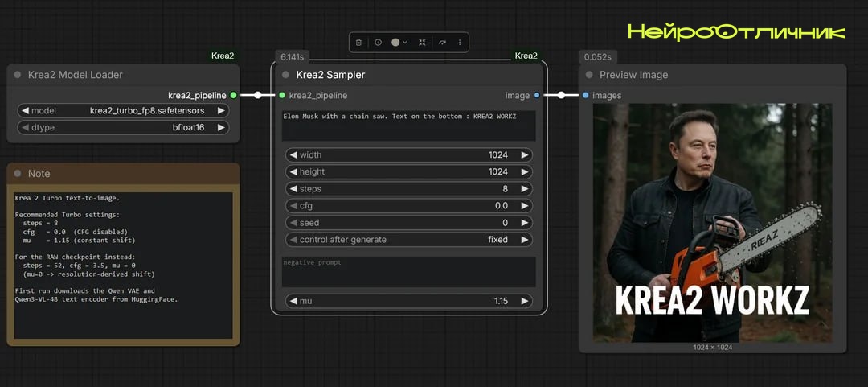Click the prompt text box with Elon Musk text
Image resolution: width=868 pixels, height=387 pixels.
click(x=408, y=126)
